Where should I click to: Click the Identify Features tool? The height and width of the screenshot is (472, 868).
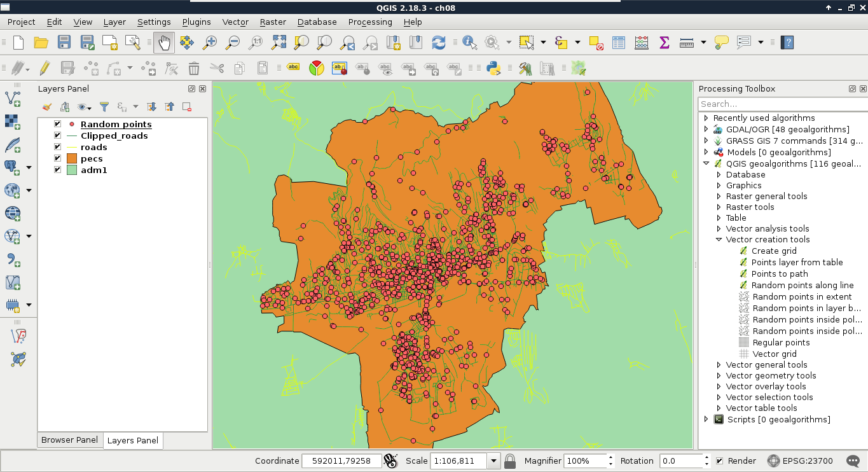point(469,43)
